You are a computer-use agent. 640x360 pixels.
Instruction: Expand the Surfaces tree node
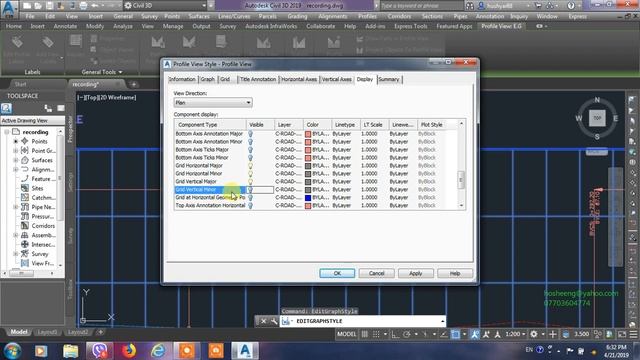[x=16, y=160]
